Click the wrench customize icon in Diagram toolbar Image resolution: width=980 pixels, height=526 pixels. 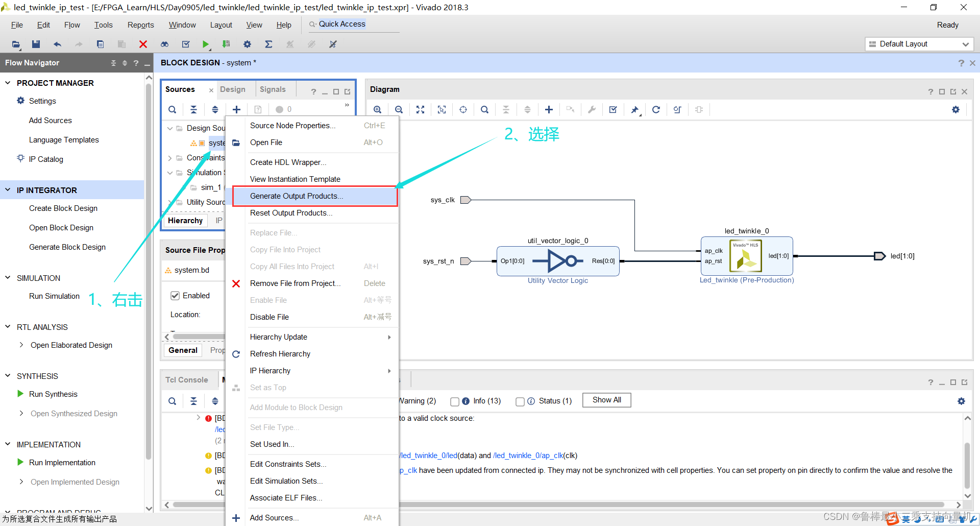592,110
